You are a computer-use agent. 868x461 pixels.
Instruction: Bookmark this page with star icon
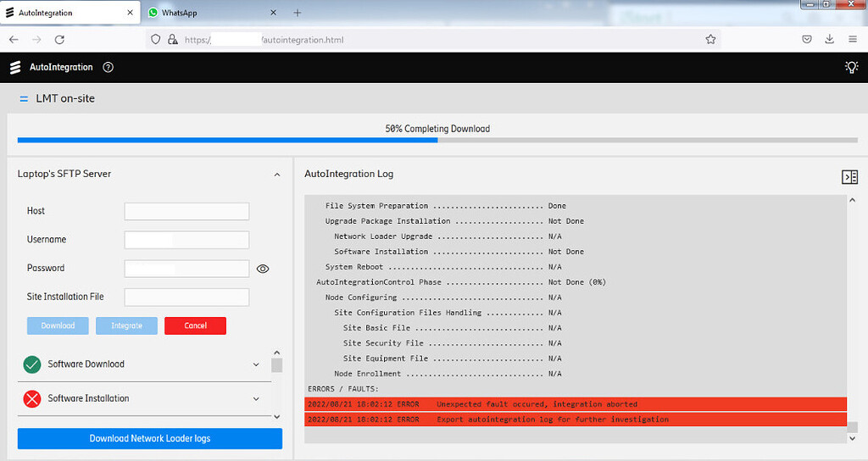710,39
